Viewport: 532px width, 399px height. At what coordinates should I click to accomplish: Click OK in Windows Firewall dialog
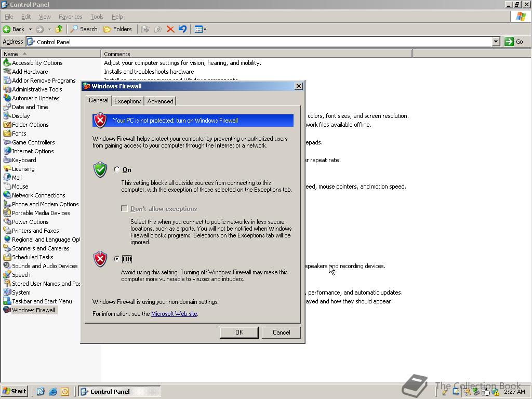[x=239, y=332]
